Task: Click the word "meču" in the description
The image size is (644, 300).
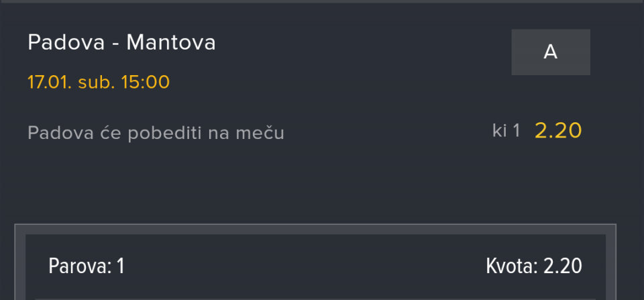Action: (x=263, y=133)
